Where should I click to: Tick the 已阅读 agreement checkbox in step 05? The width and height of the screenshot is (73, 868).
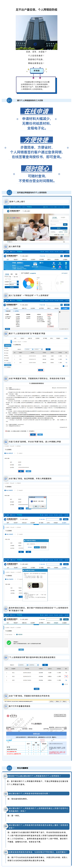pos(6,431)
